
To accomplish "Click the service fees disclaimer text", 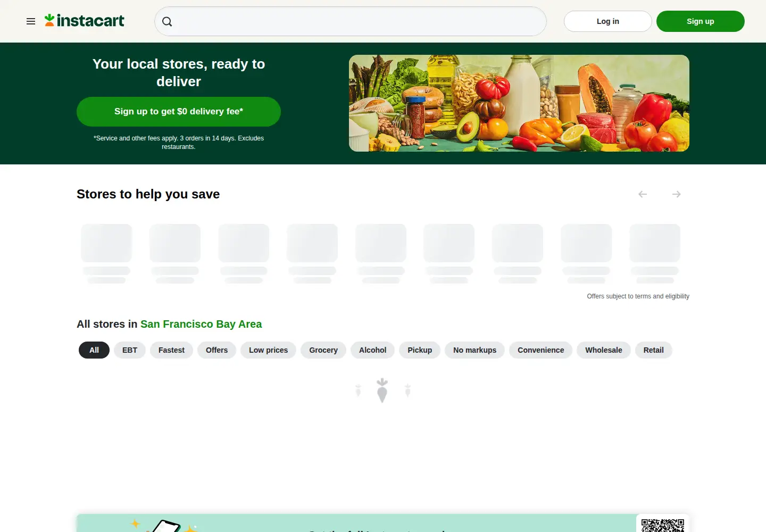I will tap(179, 143).
